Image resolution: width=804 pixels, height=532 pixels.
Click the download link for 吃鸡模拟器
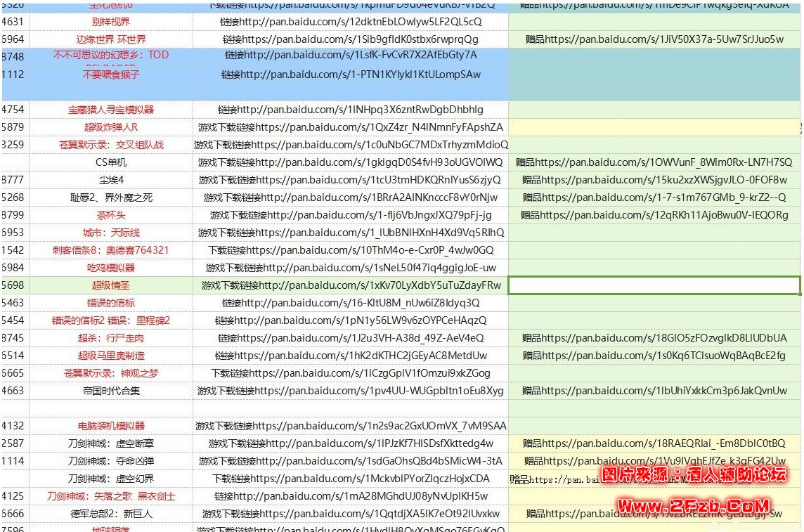tap(351, 268)
